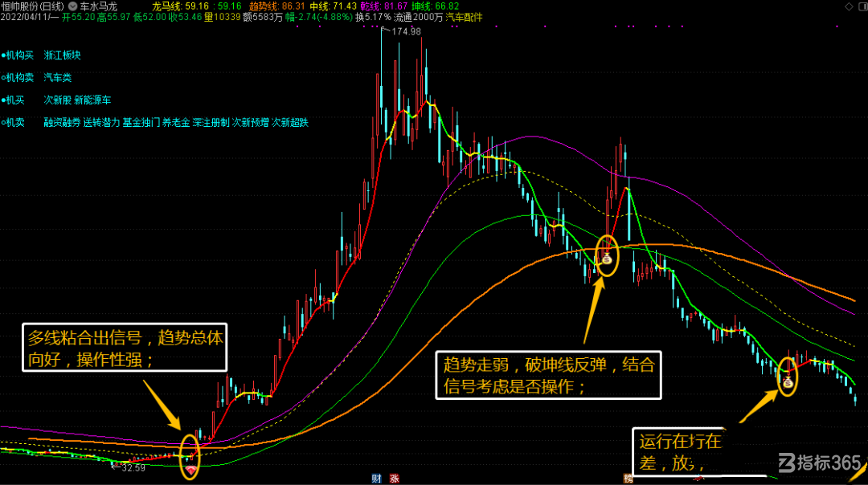Open the 深注册制 concept tag
The image size is (868, 485).
211,123
